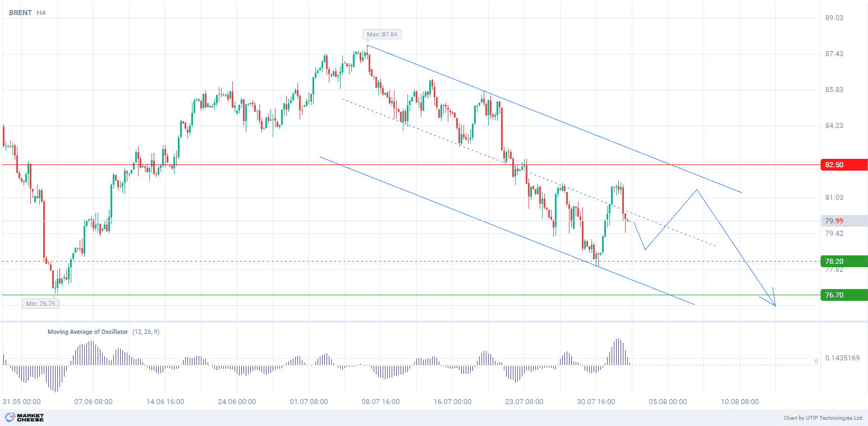Click the 24.06 00:00 time label
The image size is (868, 426).
(x=237, y=402)
